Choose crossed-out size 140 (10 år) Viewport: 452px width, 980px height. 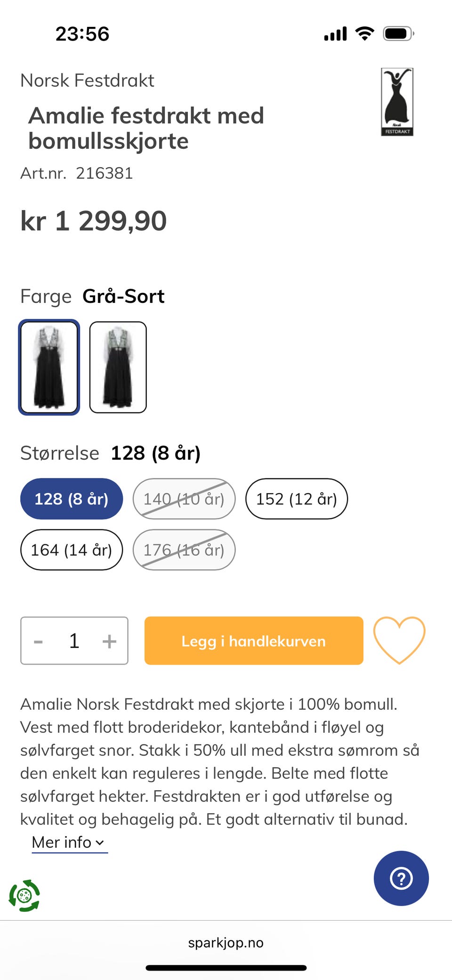184,499
